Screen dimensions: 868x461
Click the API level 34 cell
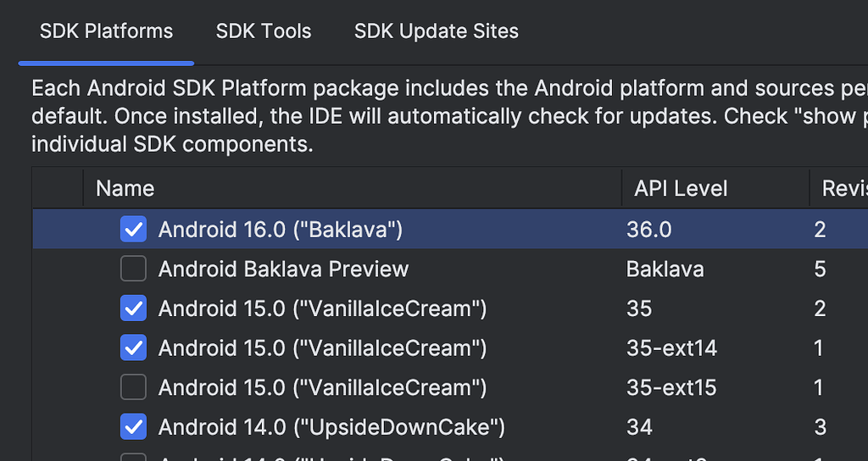639,427
